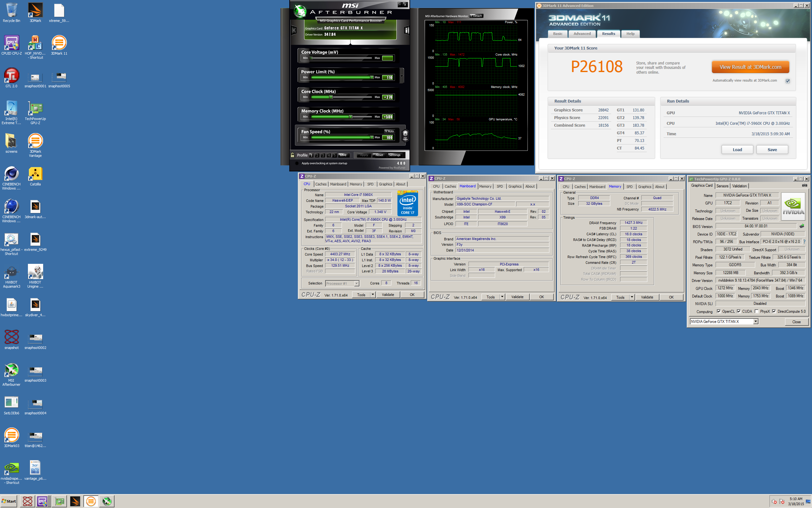Open the Catzilla desktop icon
This screenshot has width=812, height=508.
point(35,177)
